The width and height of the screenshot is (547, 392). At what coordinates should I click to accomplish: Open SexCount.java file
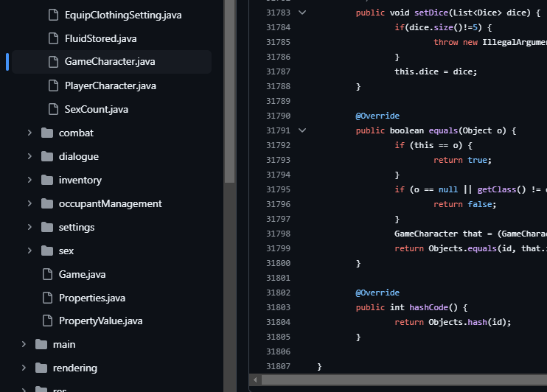click(97, 109)
